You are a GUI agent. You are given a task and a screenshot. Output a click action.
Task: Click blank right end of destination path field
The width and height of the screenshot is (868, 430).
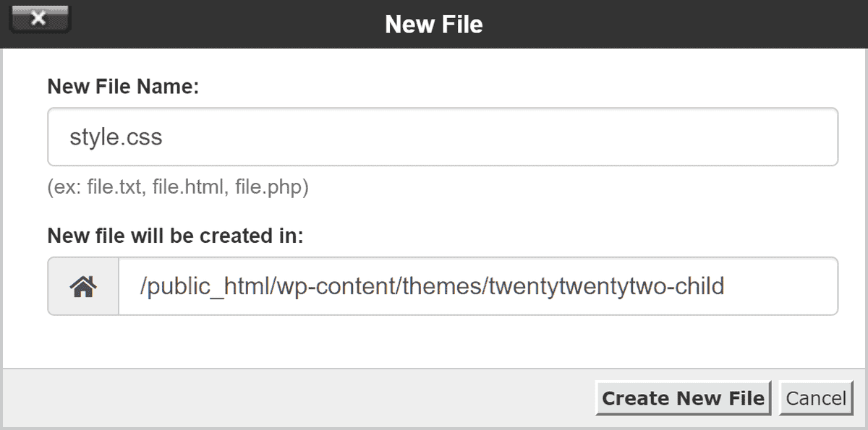pyautogui.click(x=788, y=287)
